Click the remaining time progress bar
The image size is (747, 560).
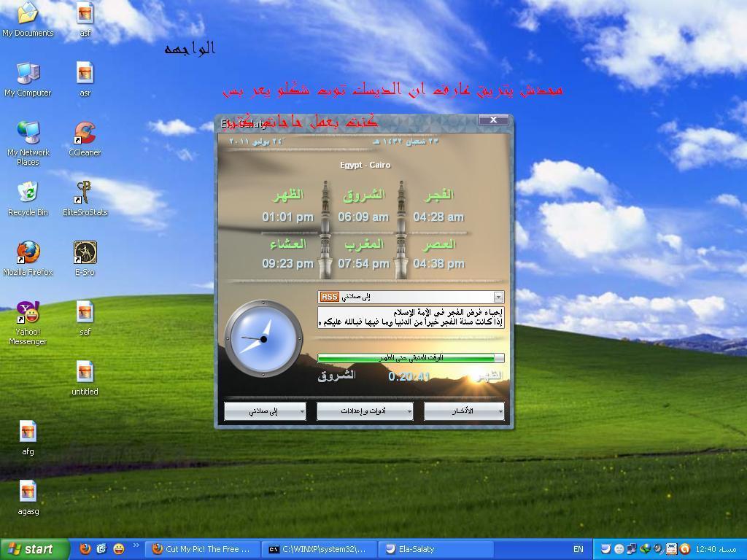tap(411, 357)
